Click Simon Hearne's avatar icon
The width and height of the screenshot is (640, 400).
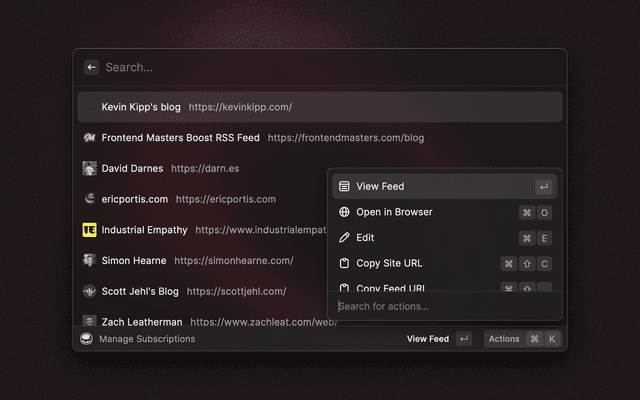(x=89, y=261)
